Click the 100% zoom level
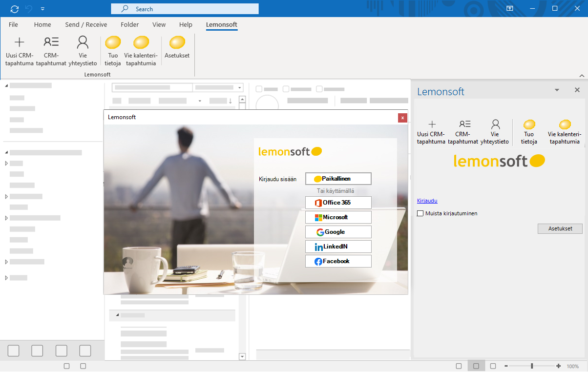The image size is (588, 372). click(573, 366)
